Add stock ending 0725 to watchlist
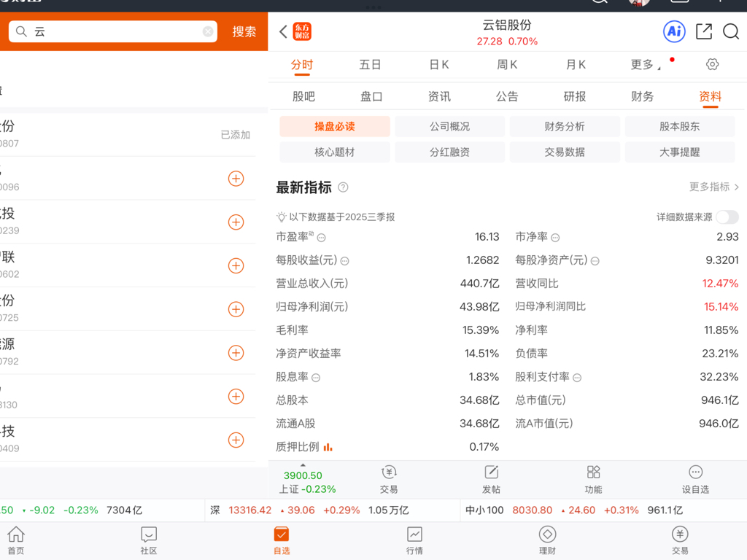The width and height of the screenshot is (747, 560). (x=236, y=309)
